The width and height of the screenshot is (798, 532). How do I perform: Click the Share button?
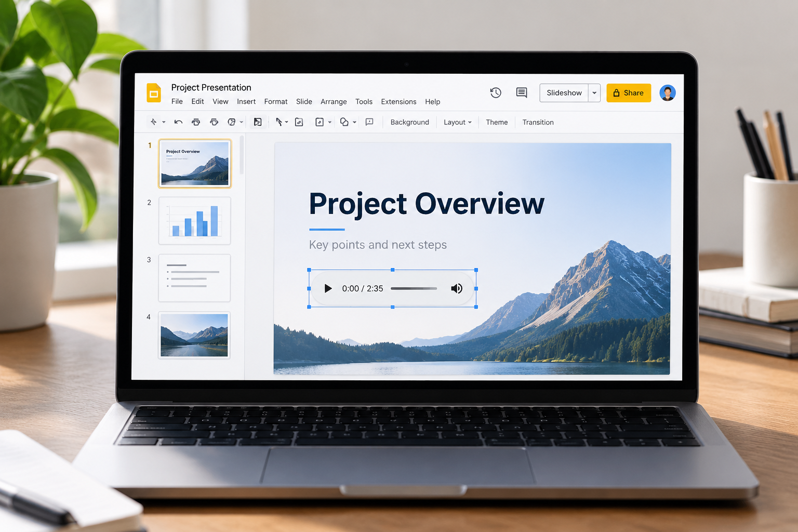(629, 93)
